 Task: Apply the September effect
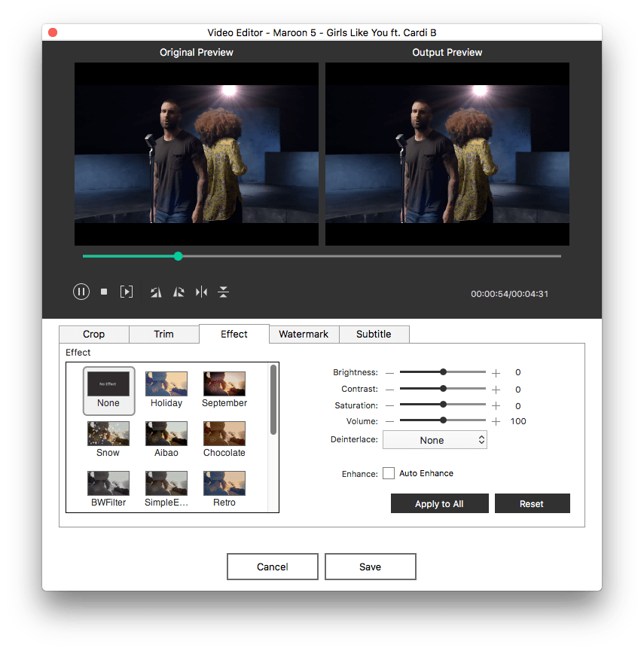224,390
